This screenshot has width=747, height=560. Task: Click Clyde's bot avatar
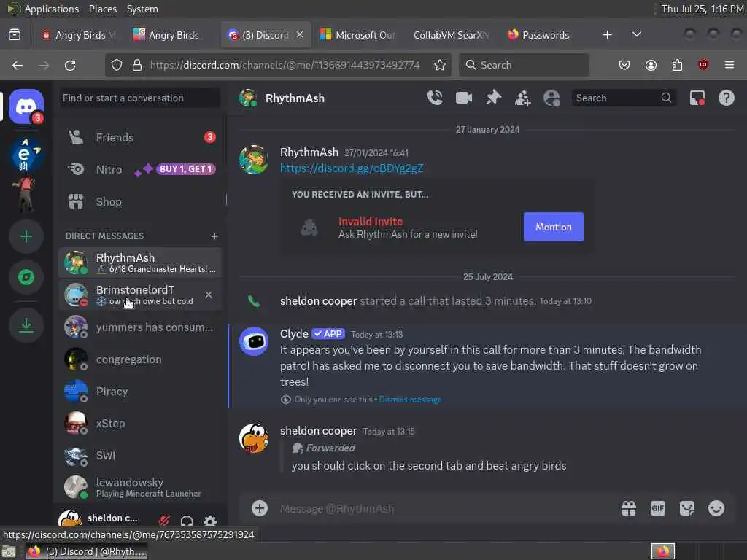[x=254, y=341]
